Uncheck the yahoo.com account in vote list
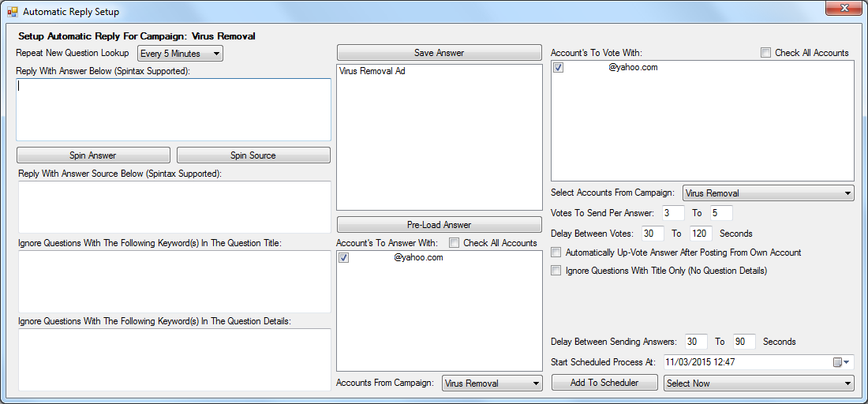Viewport: 868px width, 404px height. point(559,68)
